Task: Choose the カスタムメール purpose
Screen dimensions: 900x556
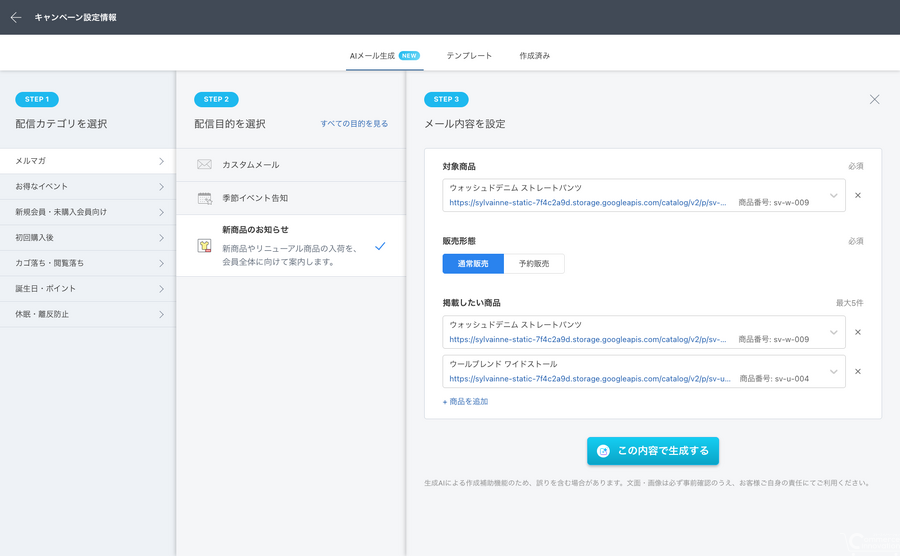Action: coord(291,165)
